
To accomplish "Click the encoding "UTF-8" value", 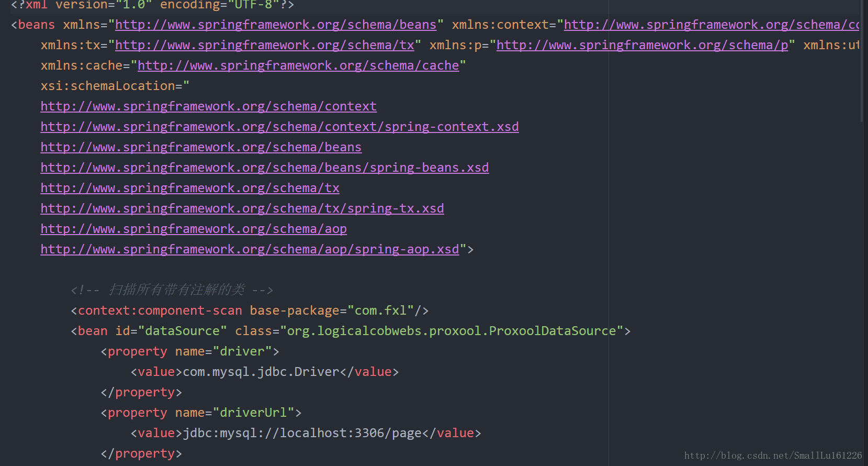I will pyautogui.click(x=254, y=5).
